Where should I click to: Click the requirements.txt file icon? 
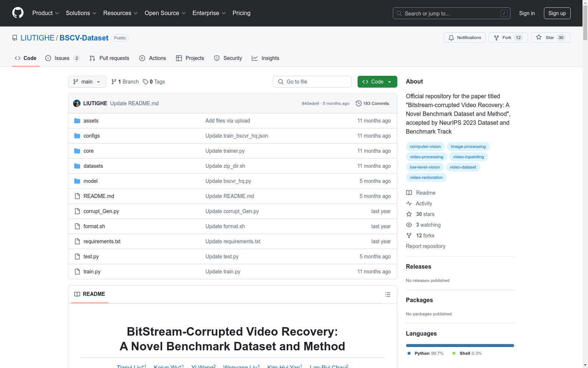click(x=77, y=241)
